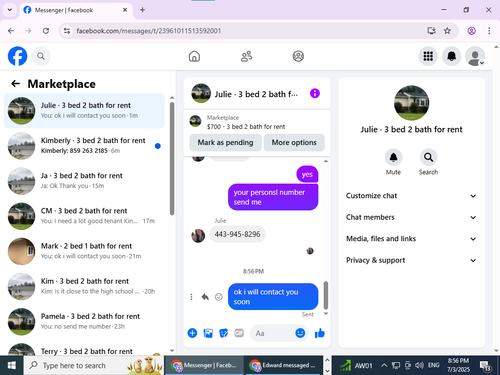Screen dimensions: 500x375
Task: Click the message input field Aa
Action: click(280, 333)
